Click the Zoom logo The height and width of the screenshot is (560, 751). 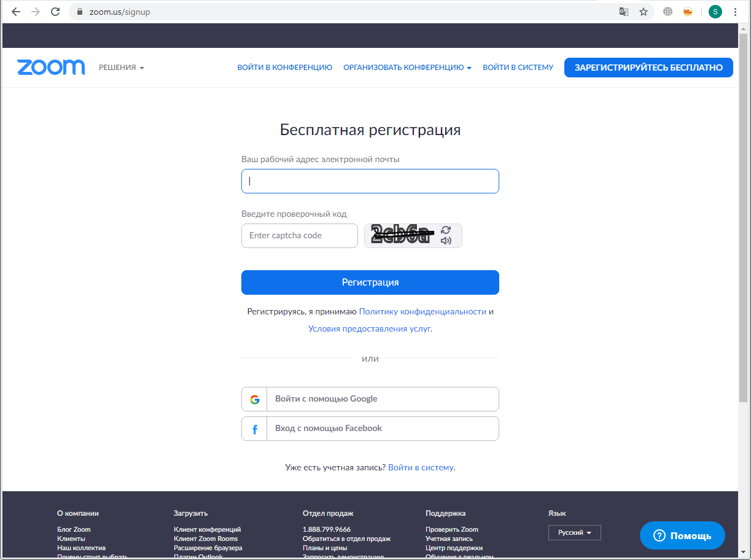(51, 68)
